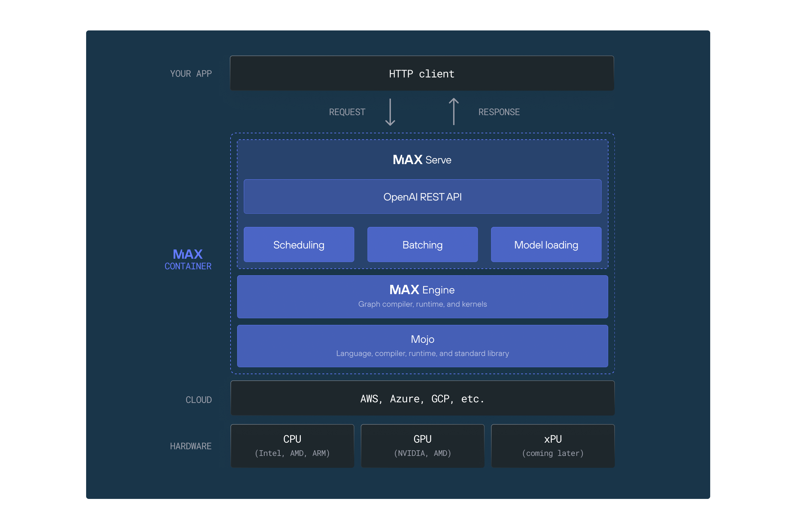Image resolution: width=795 pixels, height=532 pixels.
Task: Click the MAX Serve logo heading
Action: [x=422, y=160]
